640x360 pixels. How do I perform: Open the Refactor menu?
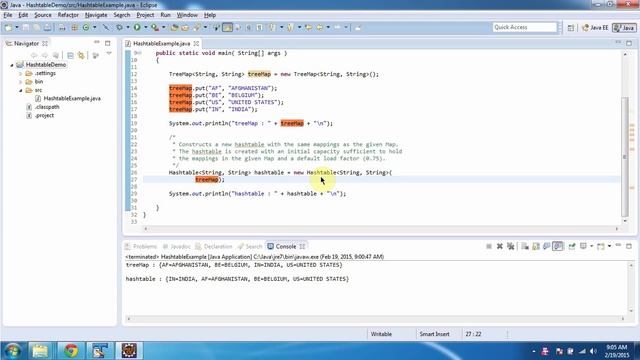pyautogui.click(x=68, y=15)
